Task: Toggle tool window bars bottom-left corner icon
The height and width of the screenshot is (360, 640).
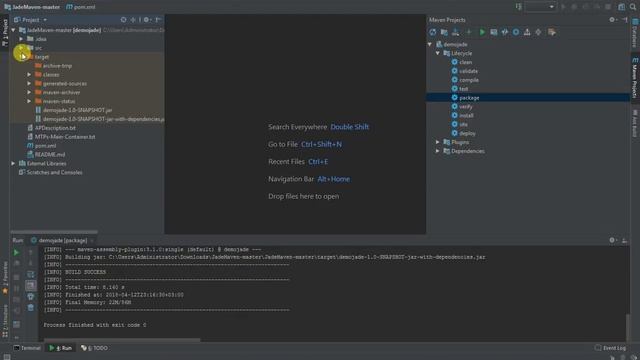Action: point(7,357)
